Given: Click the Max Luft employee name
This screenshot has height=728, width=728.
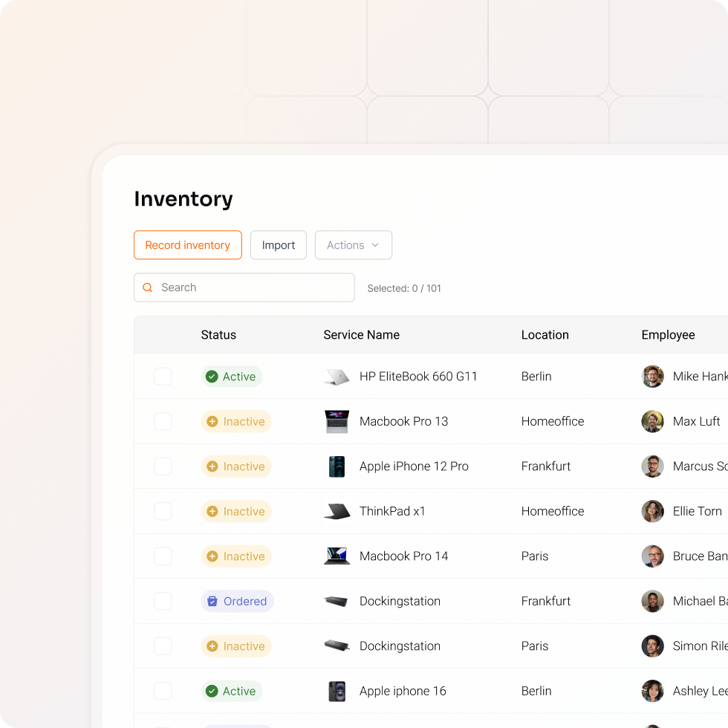Looking at the screenshot, I should coord(696,422).
